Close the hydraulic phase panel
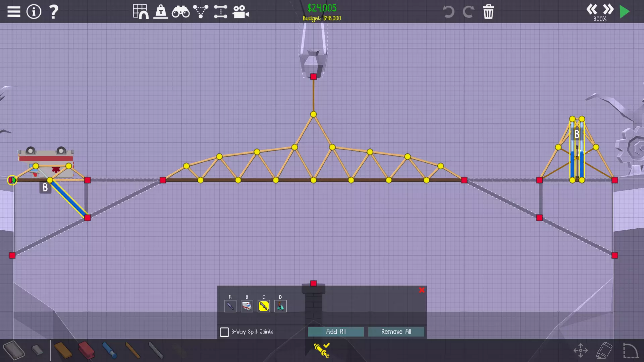Image resolution: width=644 pixels, height=362 pixels. click(422, 290)
